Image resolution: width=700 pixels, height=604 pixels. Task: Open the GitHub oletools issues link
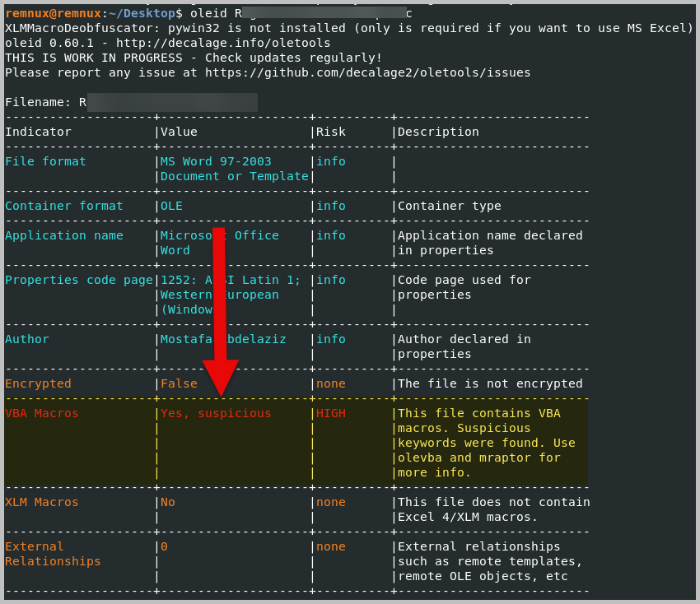pos(367,72)
